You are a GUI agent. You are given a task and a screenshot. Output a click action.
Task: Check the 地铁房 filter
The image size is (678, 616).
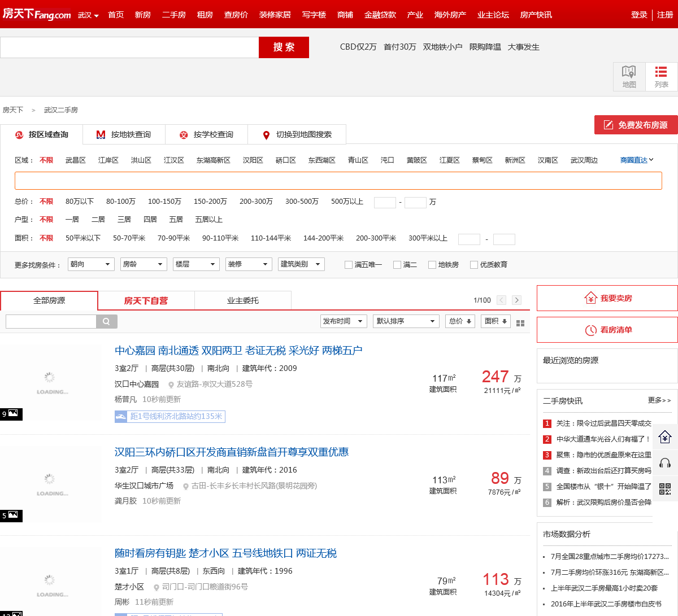[x=432, y=265]
